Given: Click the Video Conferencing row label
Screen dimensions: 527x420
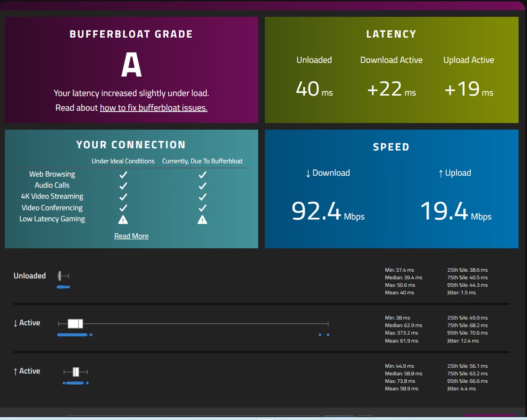Looking at the screenshot, I should tap(52, 208).
